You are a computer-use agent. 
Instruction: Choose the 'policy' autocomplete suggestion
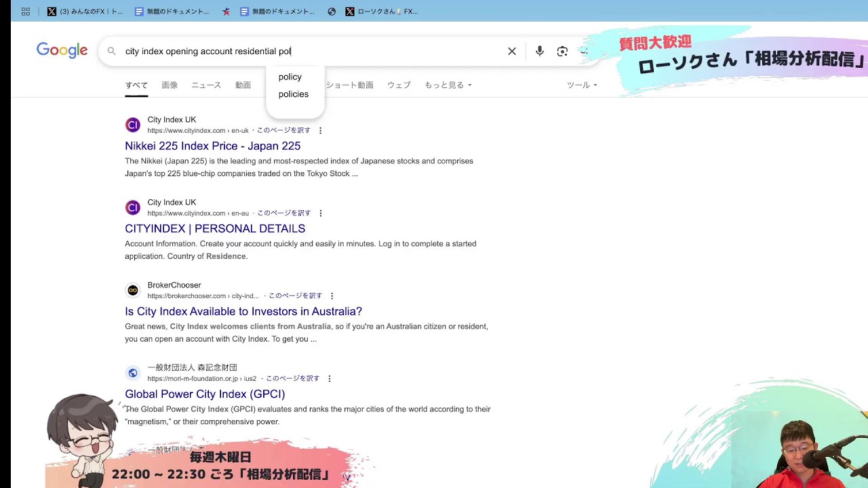coord(290,77)
